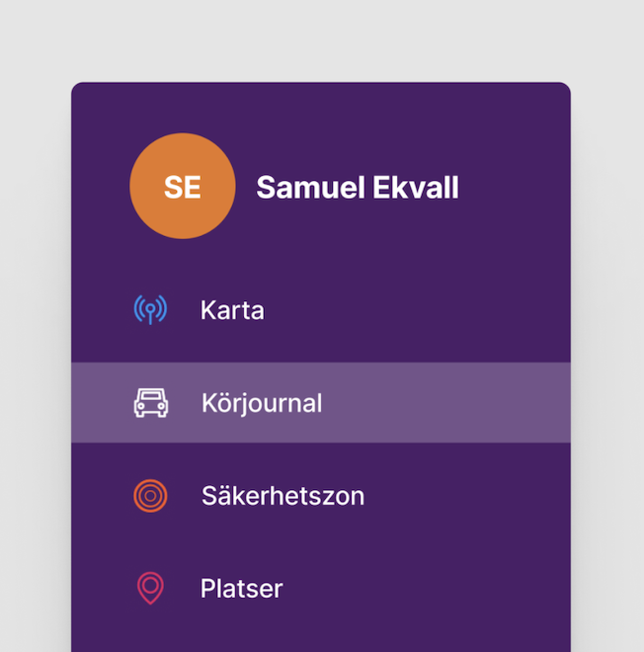Click the Karta text label
The image size is (644, 652).
(232, 310)
